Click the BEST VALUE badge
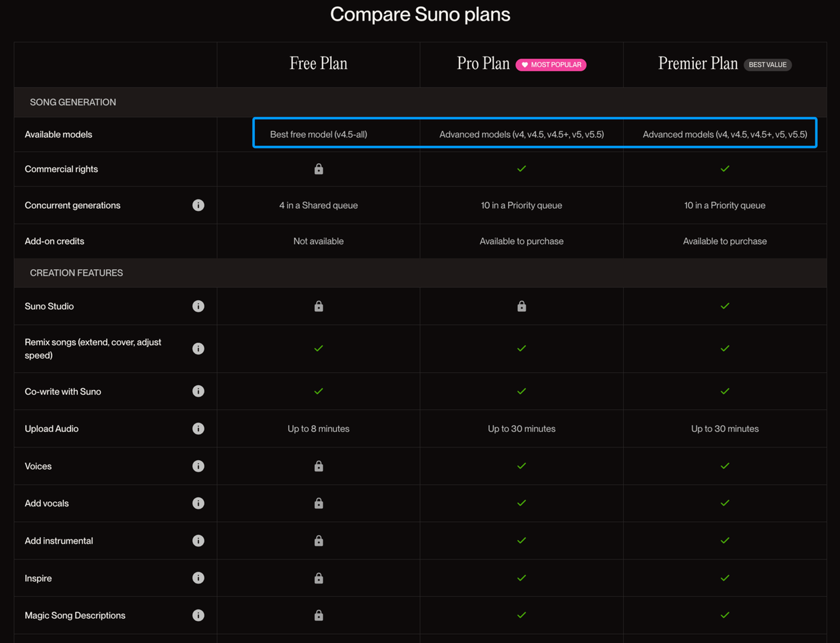 pyautogui.click(x=768, y=65)
